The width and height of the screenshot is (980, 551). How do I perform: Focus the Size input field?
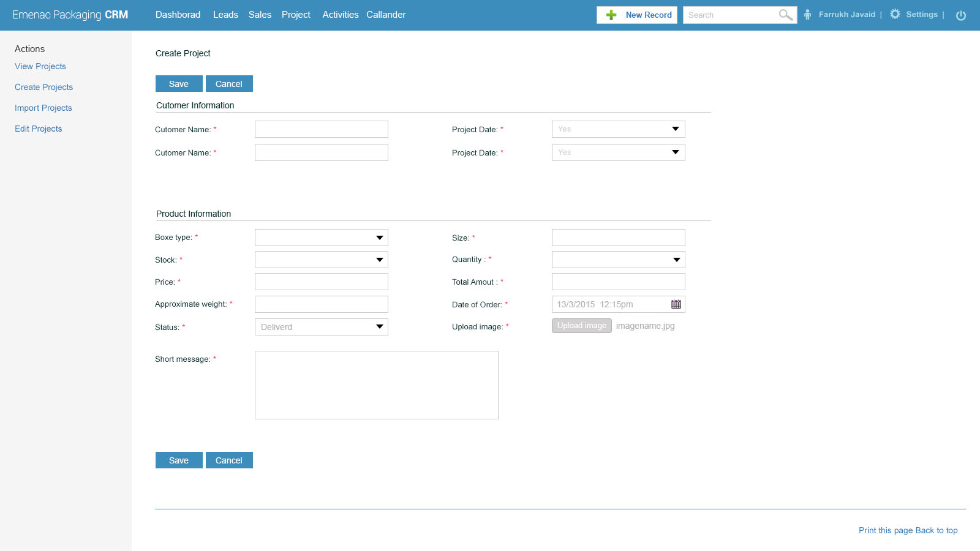[x=618, y=238]
